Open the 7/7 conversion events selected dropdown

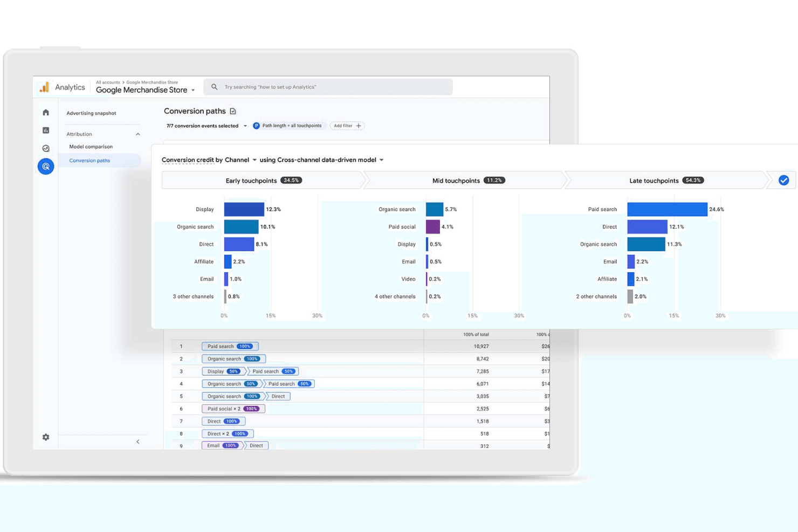[x=207, y=126]
